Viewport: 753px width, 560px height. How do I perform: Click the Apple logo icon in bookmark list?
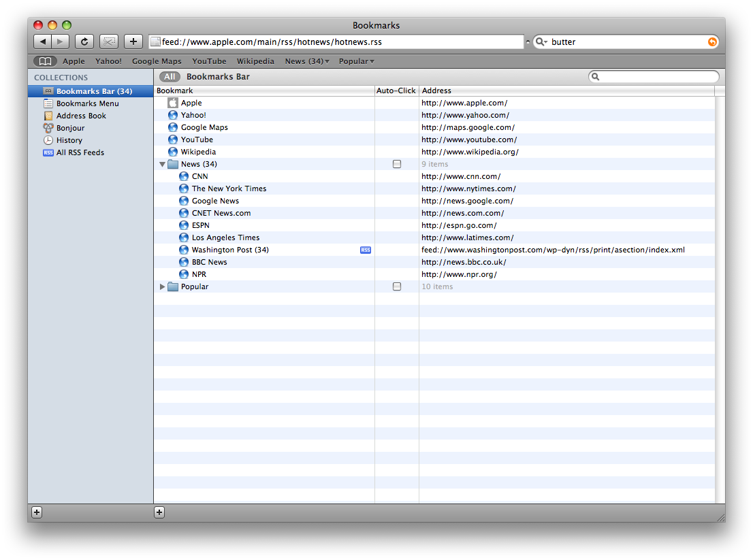(173, 103)
